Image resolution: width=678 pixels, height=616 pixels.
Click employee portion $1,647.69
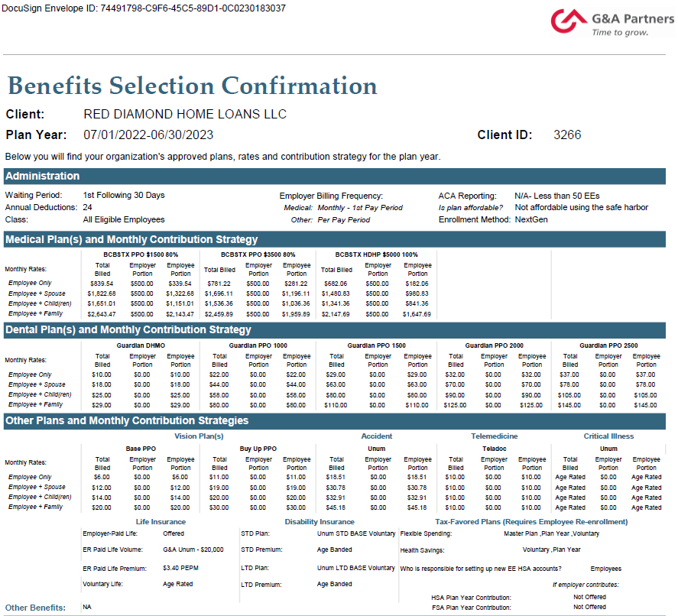[x=417, y=314]
